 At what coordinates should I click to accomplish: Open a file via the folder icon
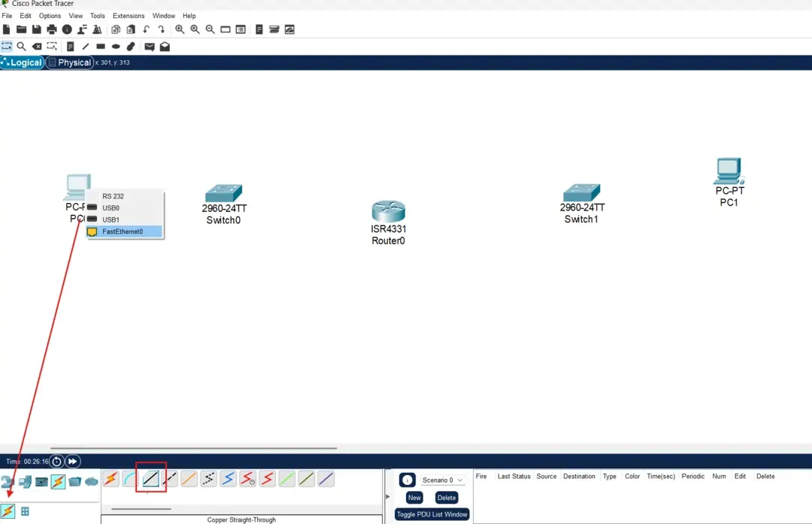point(21,29)
